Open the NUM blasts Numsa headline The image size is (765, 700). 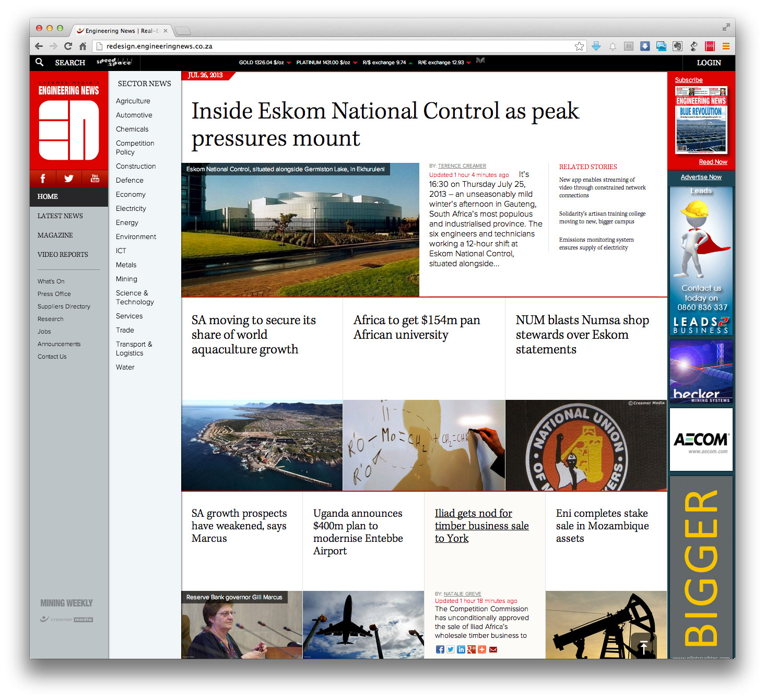point(582,335)
